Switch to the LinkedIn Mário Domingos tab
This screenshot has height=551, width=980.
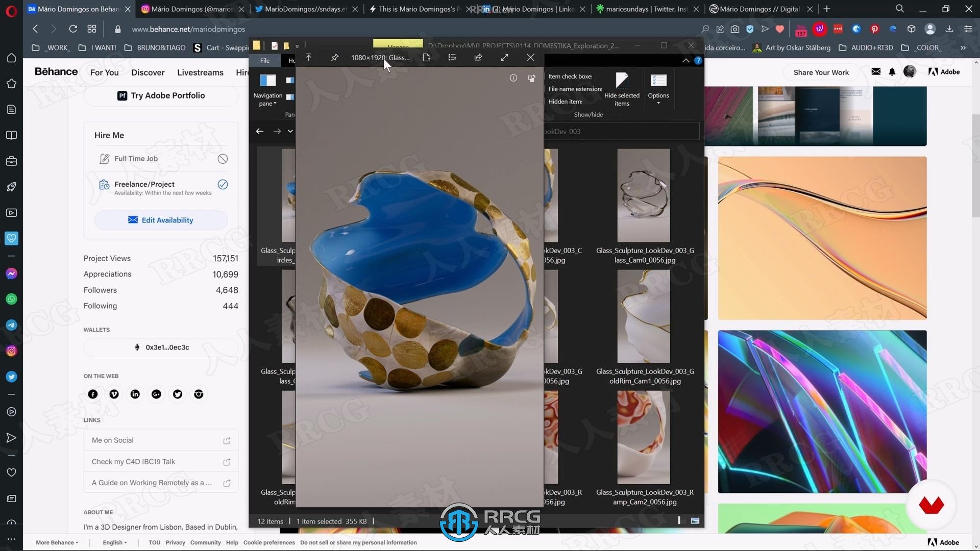coord(533,9)
